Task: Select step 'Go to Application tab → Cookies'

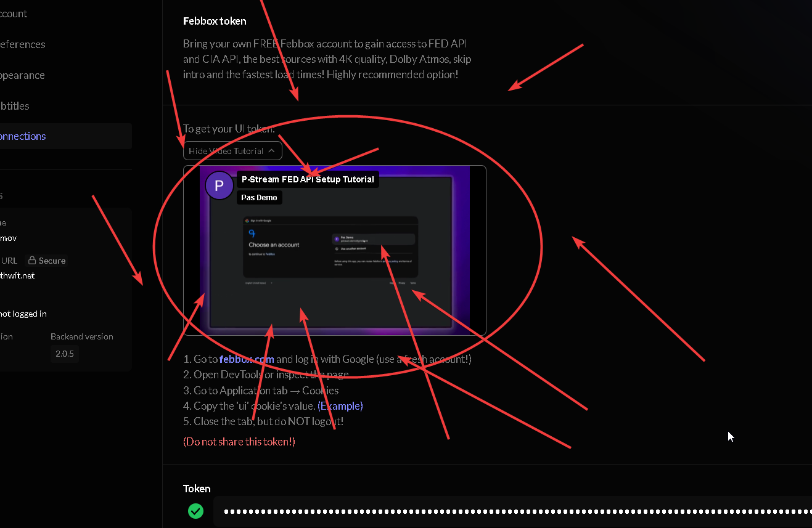Action: pyautogui.click(x=261, y=391)
